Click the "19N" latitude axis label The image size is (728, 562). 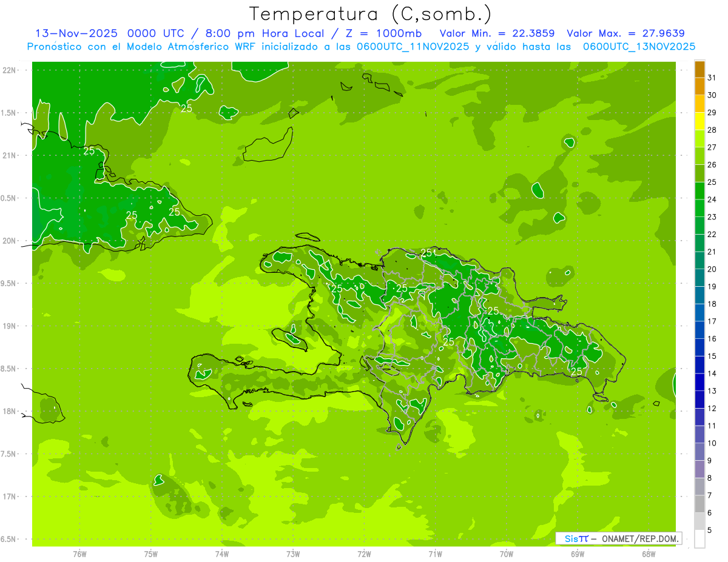point(9,326)
